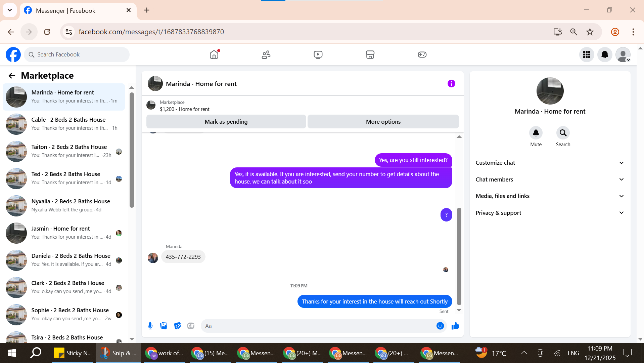Open Cable · 2 Beds 2 Baths House chat
The height and width of the screenshot is (363, 644).
pos(64,124)
